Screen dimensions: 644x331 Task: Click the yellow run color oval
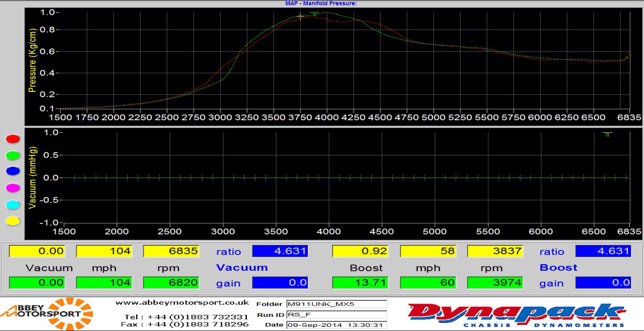pyautogui.click(x=13, y=221)
